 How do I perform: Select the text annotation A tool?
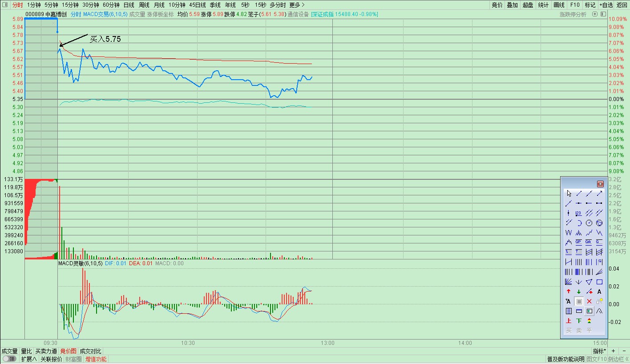click(x=599, y=291)
